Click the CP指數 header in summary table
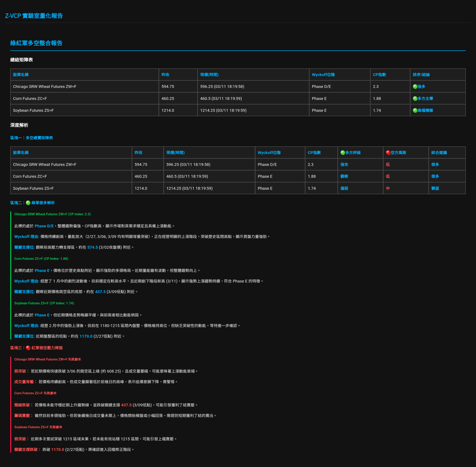This screenshot has height=467, width=476. 379,75
